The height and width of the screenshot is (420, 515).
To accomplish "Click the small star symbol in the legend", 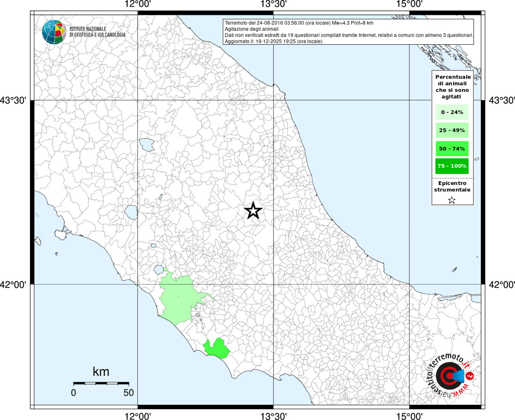I will [452, 200].
